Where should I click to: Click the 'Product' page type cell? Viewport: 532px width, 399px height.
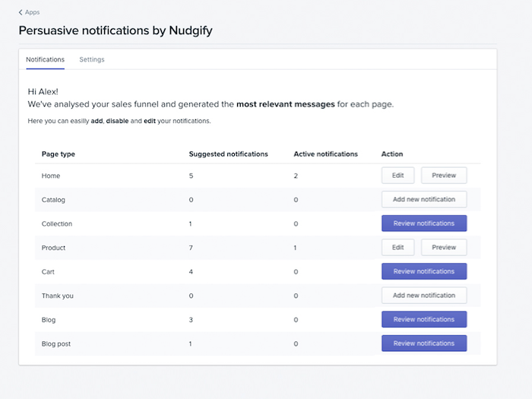(x=54, y=248)
